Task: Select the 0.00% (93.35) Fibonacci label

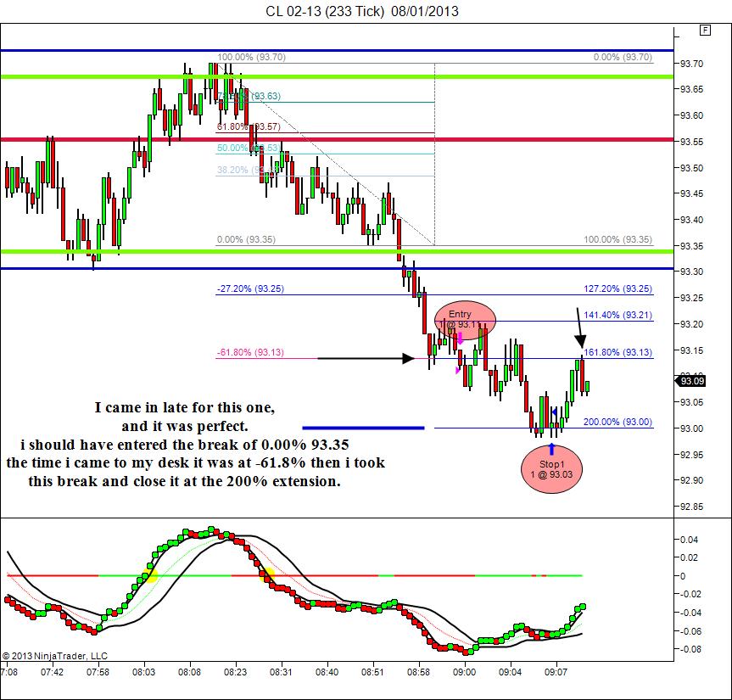Action: (246, 239)
